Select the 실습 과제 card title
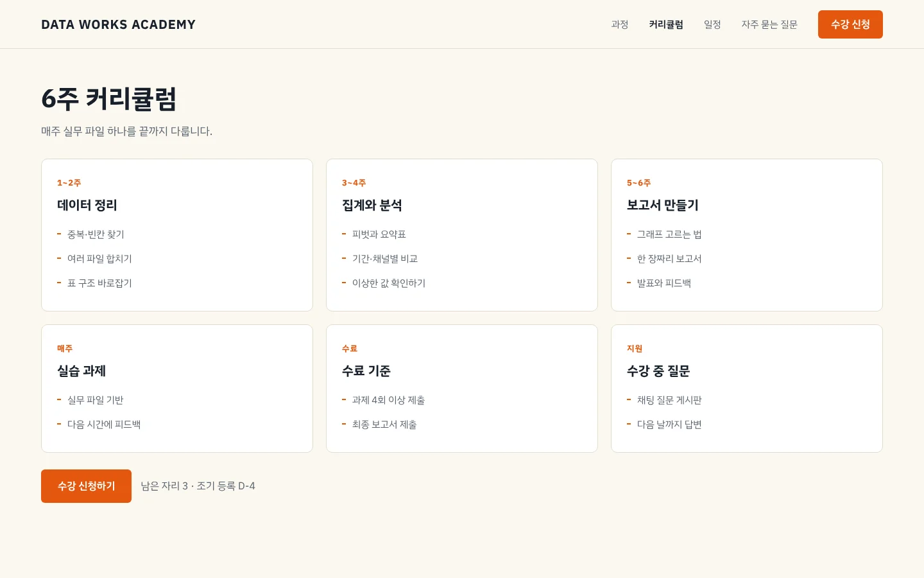The width and height of the screenshot is (924, 578). (81, 371)
